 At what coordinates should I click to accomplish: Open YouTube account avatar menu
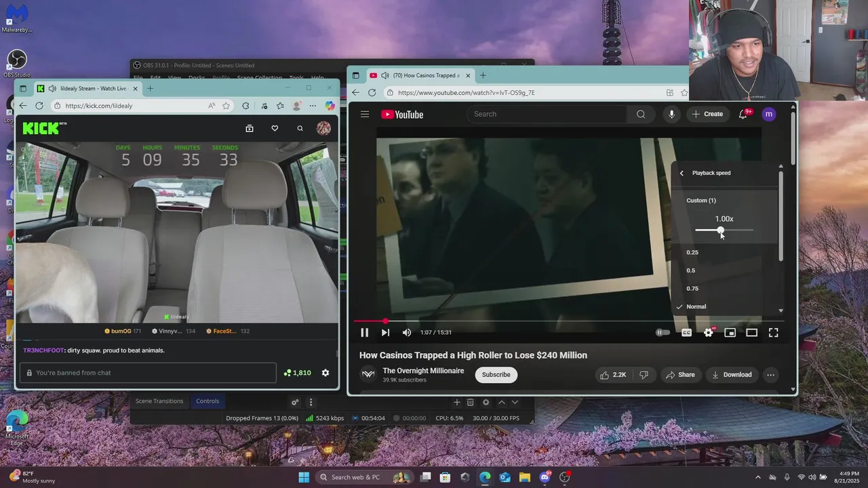[x=768, y=114]
